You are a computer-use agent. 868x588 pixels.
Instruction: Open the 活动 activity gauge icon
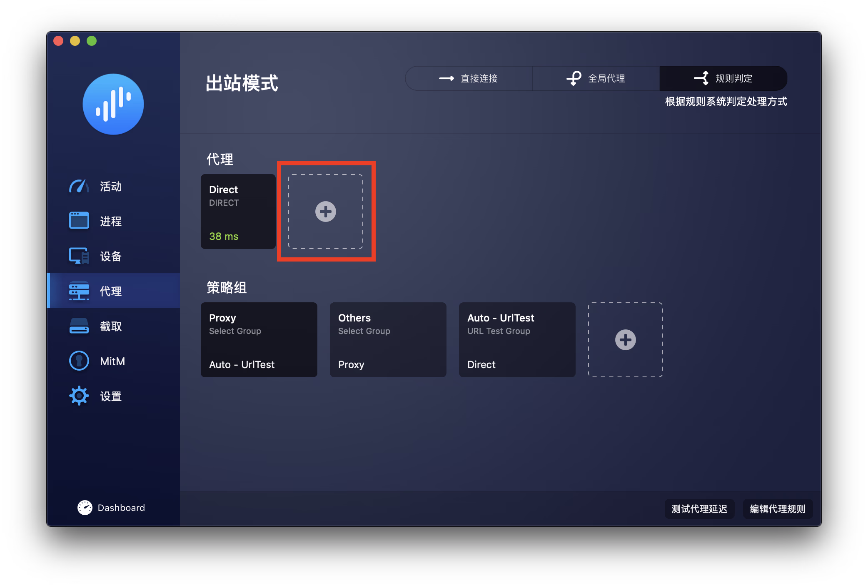(79, 186)
